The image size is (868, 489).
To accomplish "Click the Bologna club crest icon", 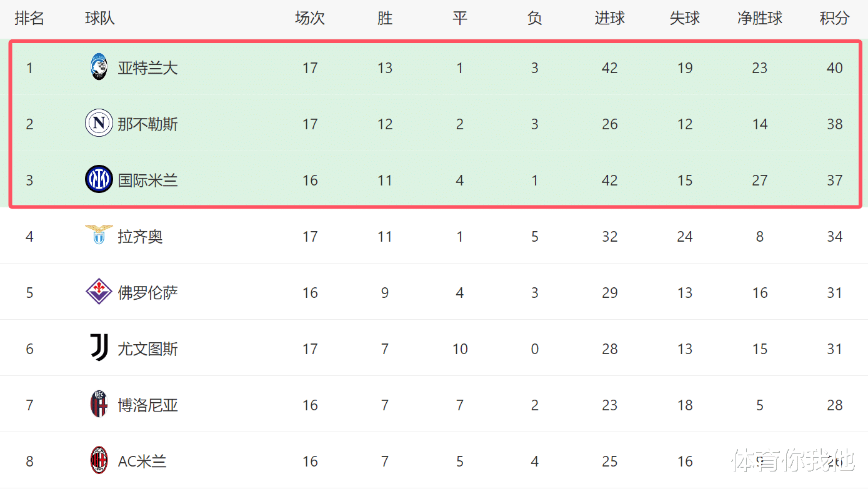I will pos(99,404).
